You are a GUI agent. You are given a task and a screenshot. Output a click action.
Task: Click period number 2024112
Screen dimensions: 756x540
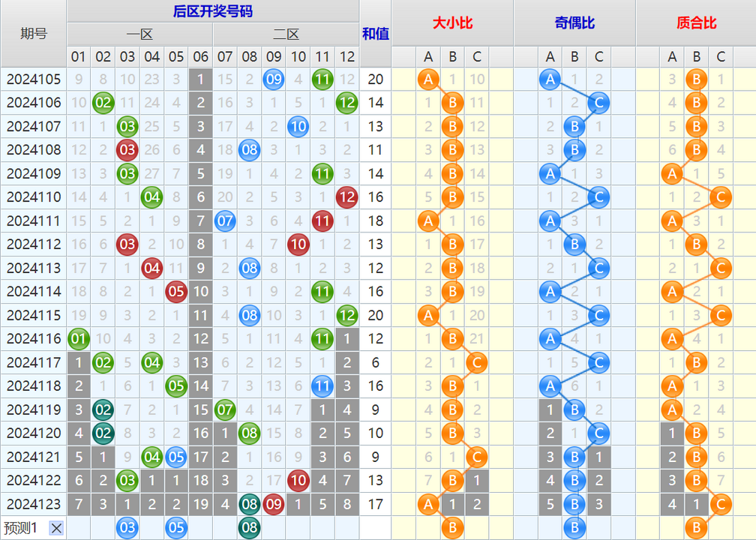point(34,244)
